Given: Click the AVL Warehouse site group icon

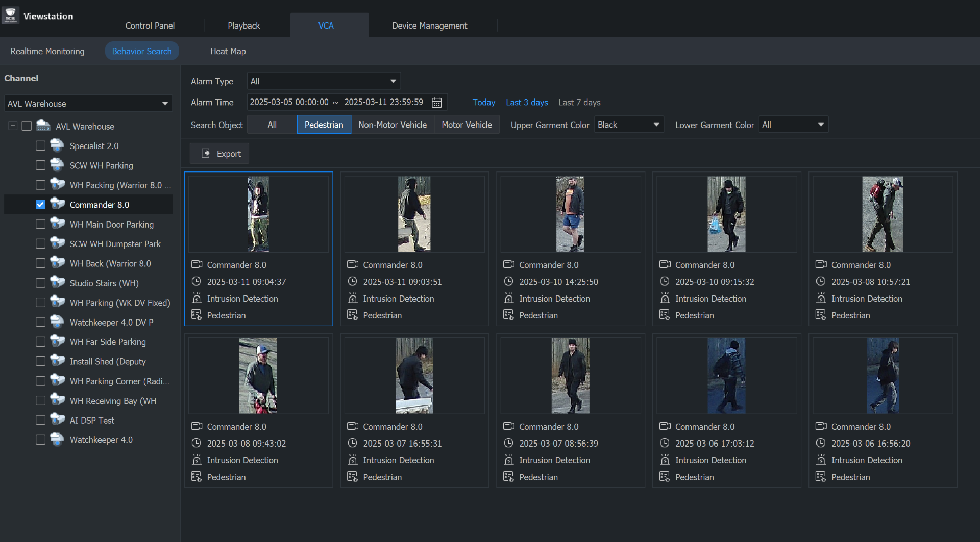Looking at the screenshot, I should 43,126.
